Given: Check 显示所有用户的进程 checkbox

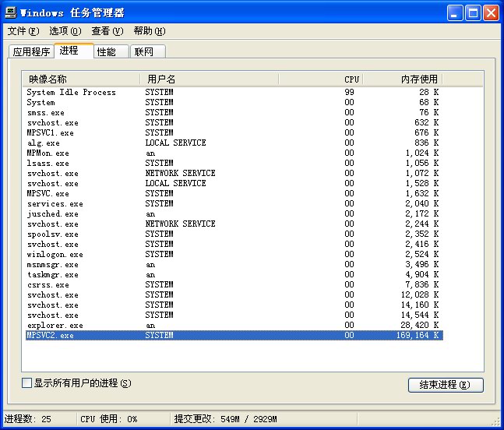Looking at the screenshot, I should pyautogui.click(x=27, y=382).
